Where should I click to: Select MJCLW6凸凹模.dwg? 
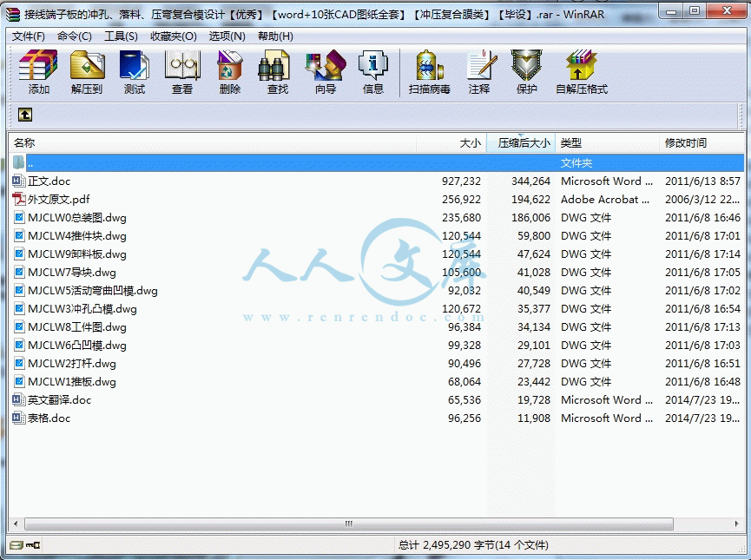(x=77, y=346)
